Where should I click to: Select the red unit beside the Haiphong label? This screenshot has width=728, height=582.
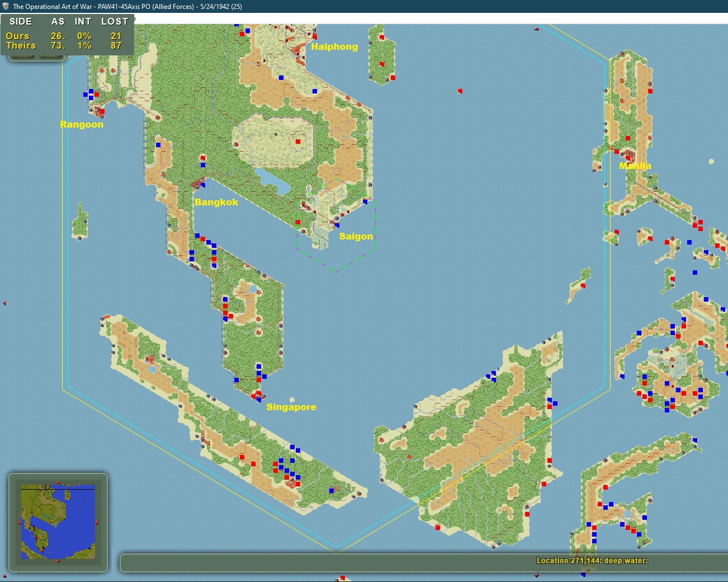[315, 37]
